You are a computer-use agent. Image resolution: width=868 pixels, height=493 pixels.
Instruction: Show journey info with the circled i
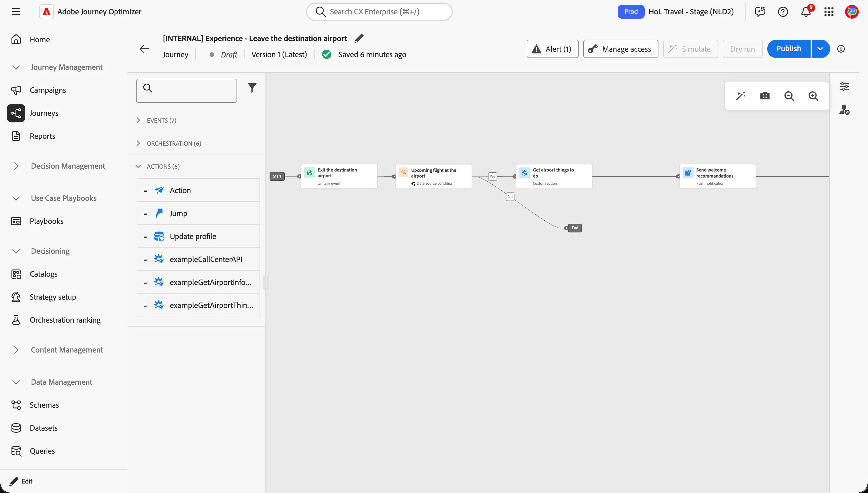pos(841,49)
